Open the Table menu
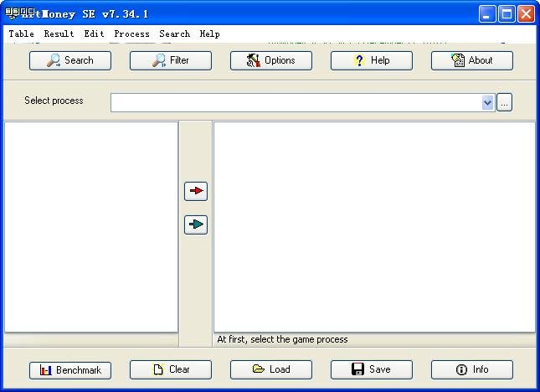This screenshot has width=540, height=392. click(22, 34)
